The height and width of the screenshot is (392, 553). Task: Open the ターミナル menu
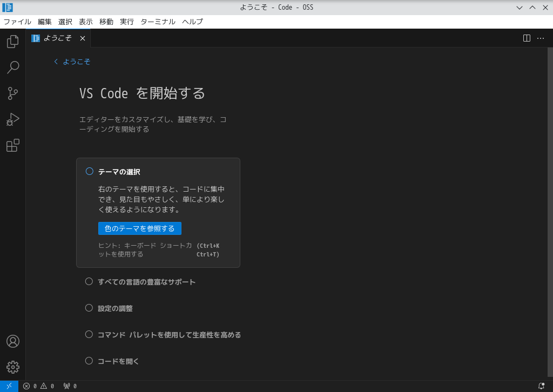coord(158,22)
